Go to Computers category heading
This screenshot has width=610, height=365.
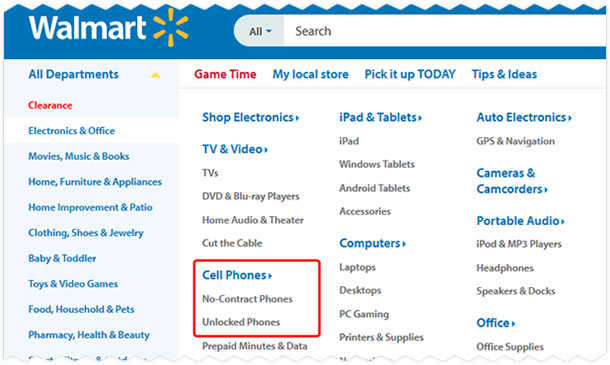pyautogui.click(x=372, y=243)
